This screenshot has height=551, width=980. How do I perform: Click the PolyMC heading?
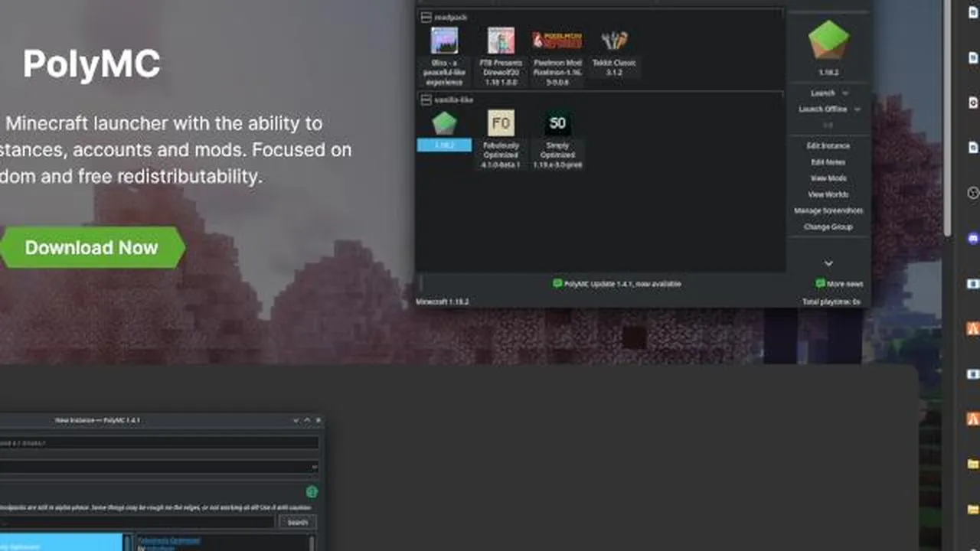coord(92,64)
